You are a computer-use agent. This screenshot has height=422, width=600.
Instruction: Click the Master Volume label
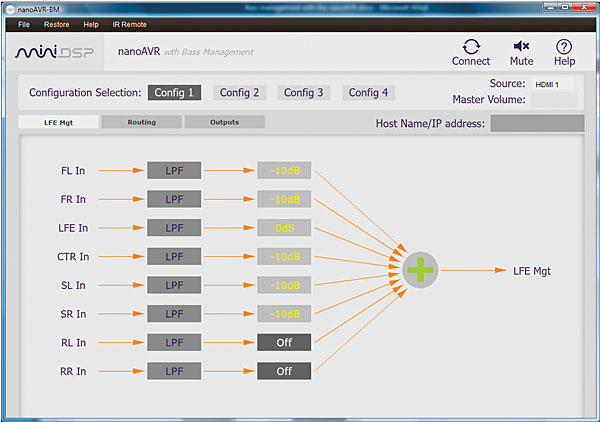[x=489, y=99]
